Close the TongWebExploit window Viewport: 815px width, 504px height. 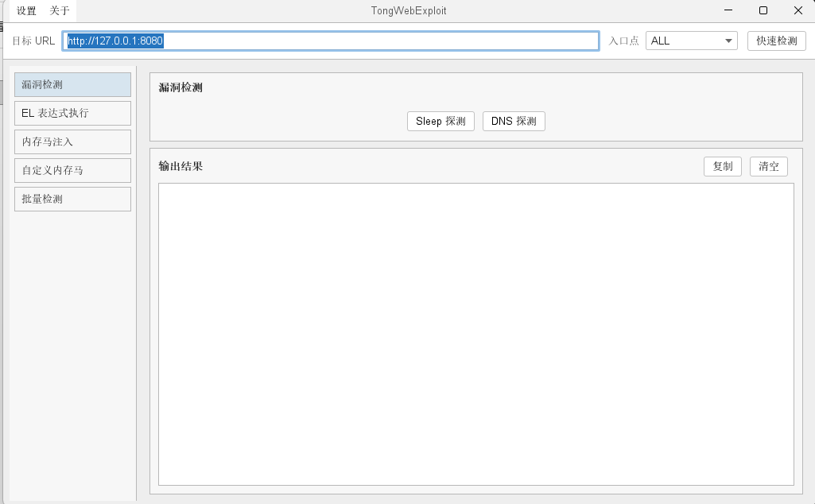coord(798,10)
